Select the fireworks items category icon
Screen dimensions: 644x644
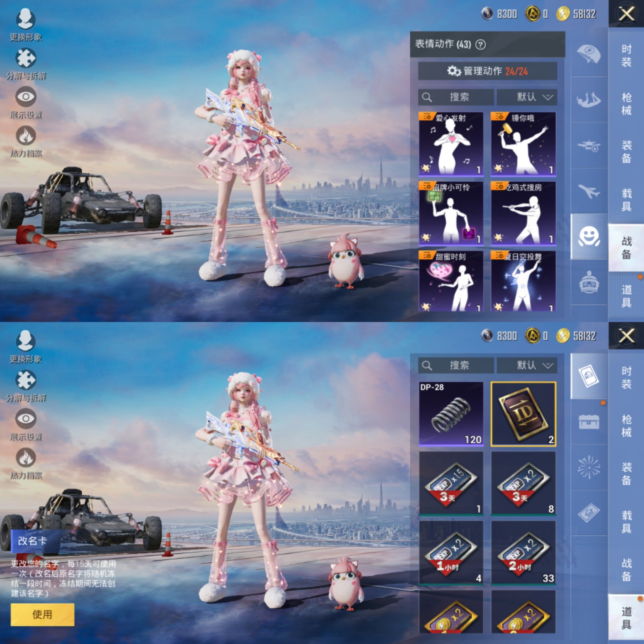point(589,467)
